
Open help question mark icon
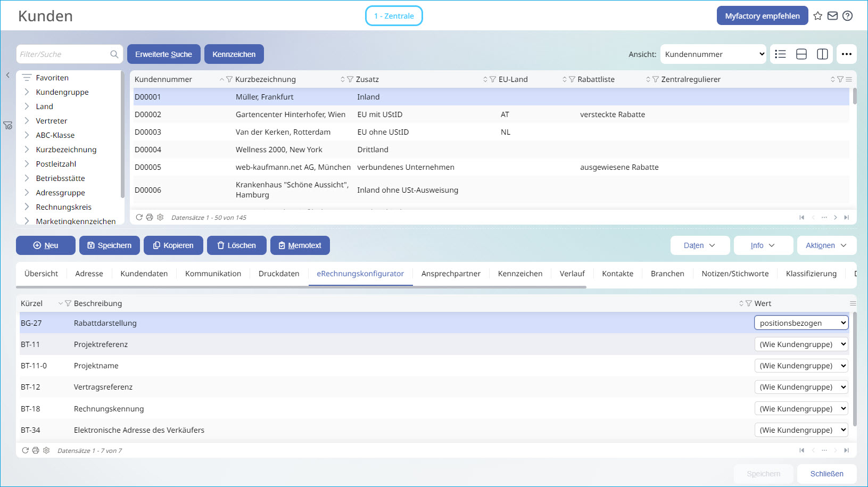click(848, 16)
